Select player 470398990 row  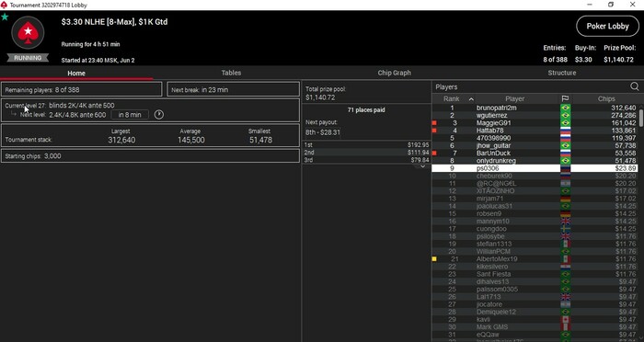(x=535, y=138)
